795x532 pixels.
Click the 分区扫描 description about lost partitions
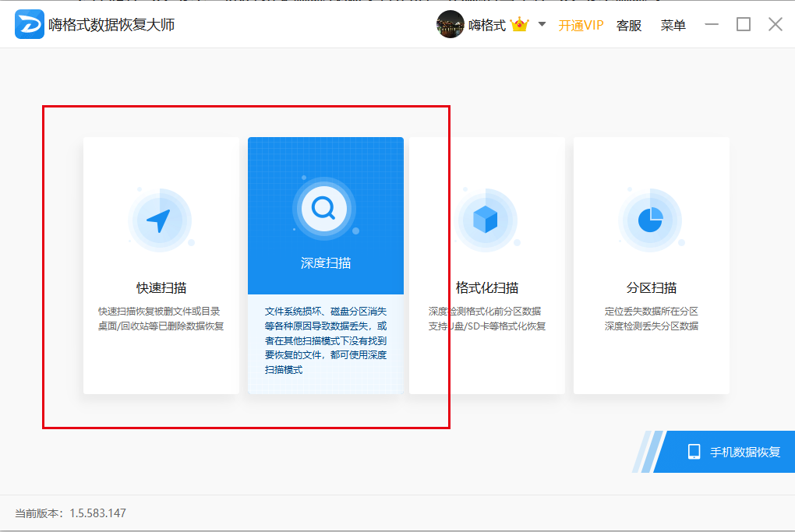[x=651, y=319]
